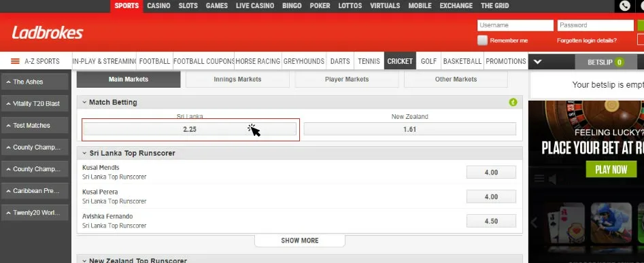Click the previous arrow in games carousel
The image size is (644, 263).
(x=534, y=223)
